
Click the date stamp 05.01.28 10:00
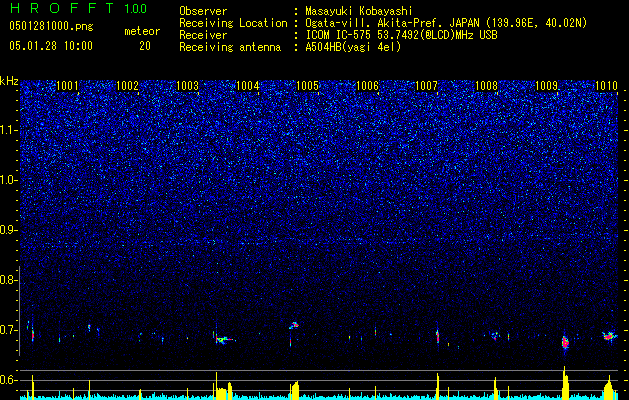[x=51, y=46]
